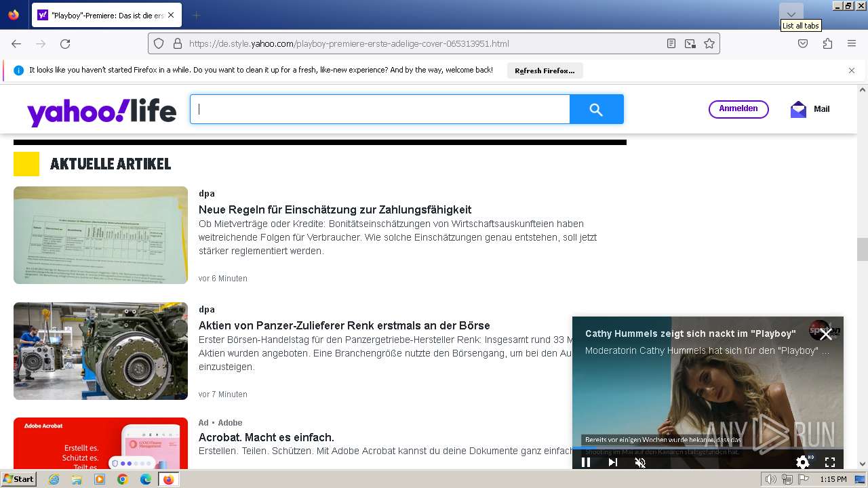Close the Playboy-Premiere tab
The width and height of the screenshot is (868, 488).
(x=170, y=15)
